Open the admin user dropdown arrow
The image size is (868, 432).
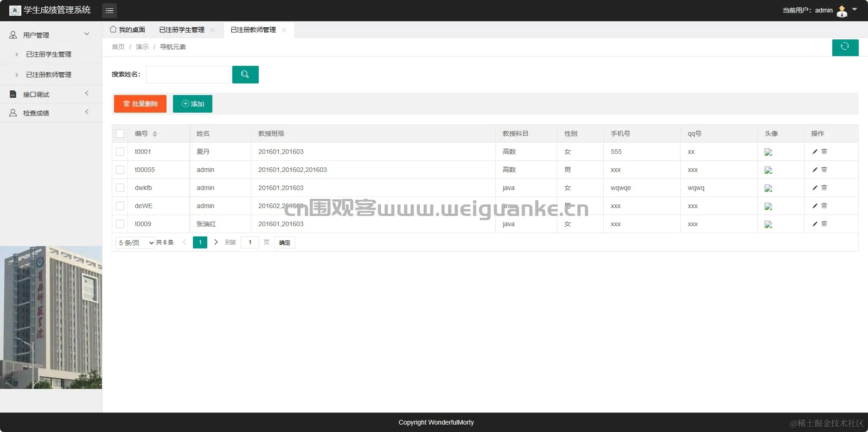click(855, 10)
